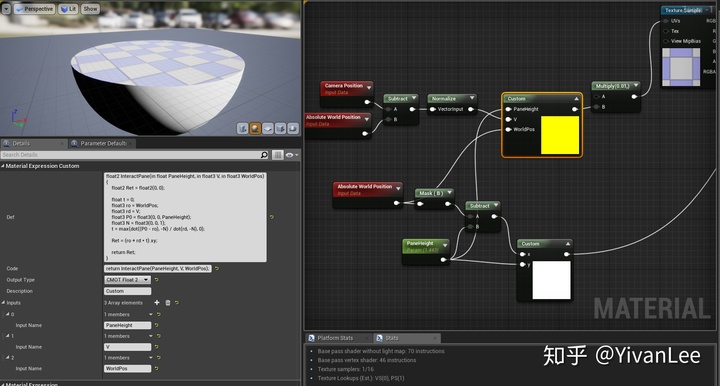The height and width of the screenshot is (386, 720).
Task: Open the viewport options arrow menu
Action: tap(6, 9)
